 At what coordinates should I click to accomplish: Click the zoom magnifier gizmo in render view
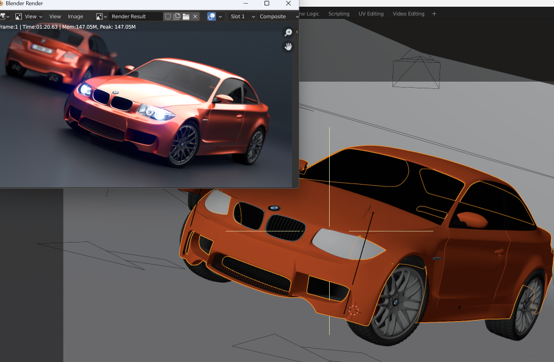pos(288,32)
